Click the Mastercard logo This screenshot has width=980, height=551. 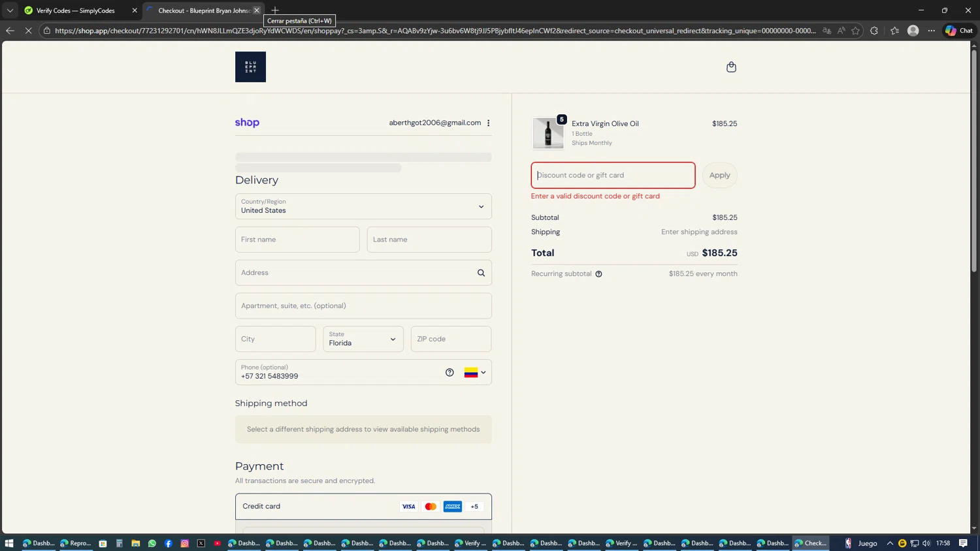(x=431, y=507)
